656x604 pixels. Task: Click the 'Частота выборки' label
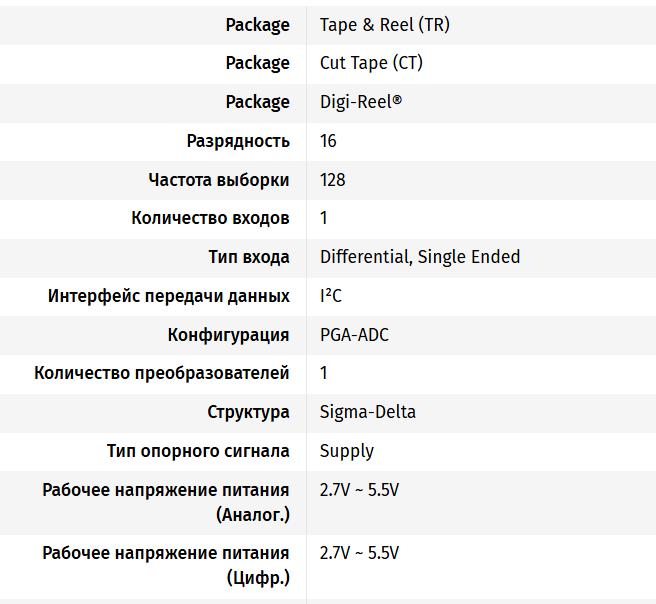[x=219, y=180]
